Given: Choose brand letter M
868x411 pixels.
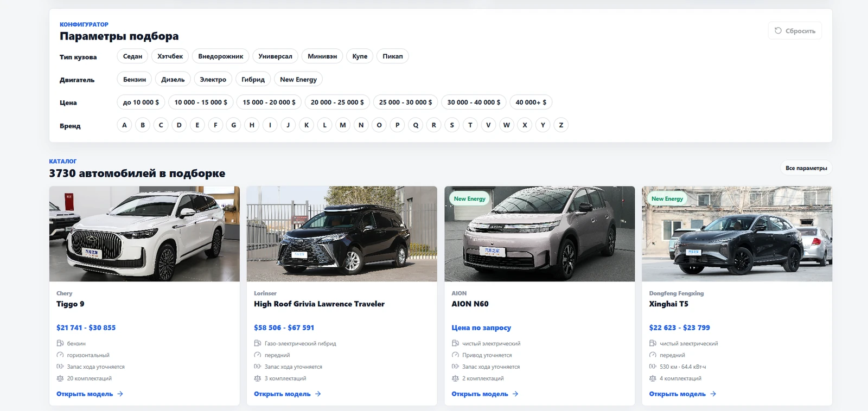Looking at the screenshot, I should [x=343, y=125].
